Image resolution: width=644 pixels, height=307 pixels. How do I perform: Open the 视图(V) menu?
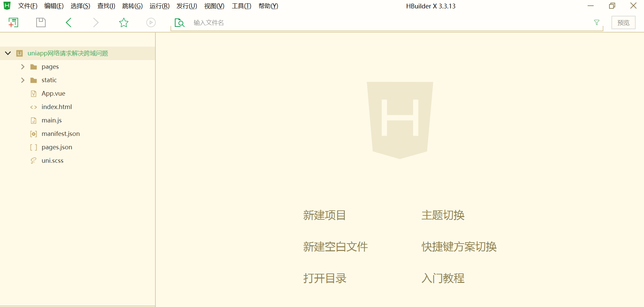(214, 6)
